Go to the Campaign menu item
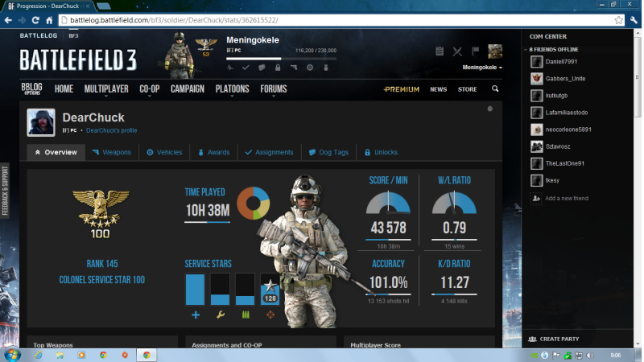Viewport: 644px width, 362px height. coord(188,89)
